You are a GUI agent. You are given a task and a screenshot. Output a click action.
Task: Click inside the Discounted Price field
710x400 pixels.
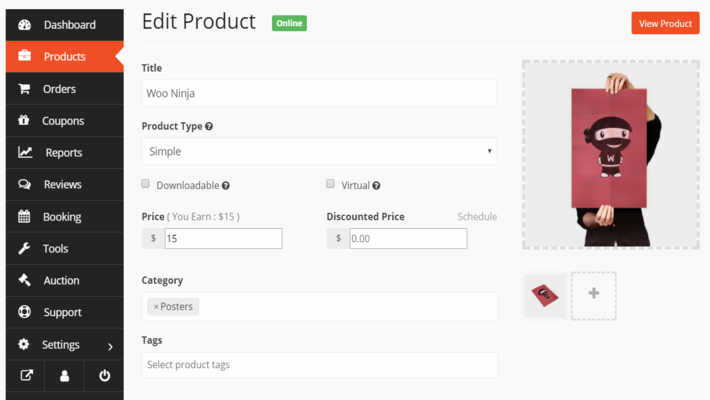[x=407, y=239]
